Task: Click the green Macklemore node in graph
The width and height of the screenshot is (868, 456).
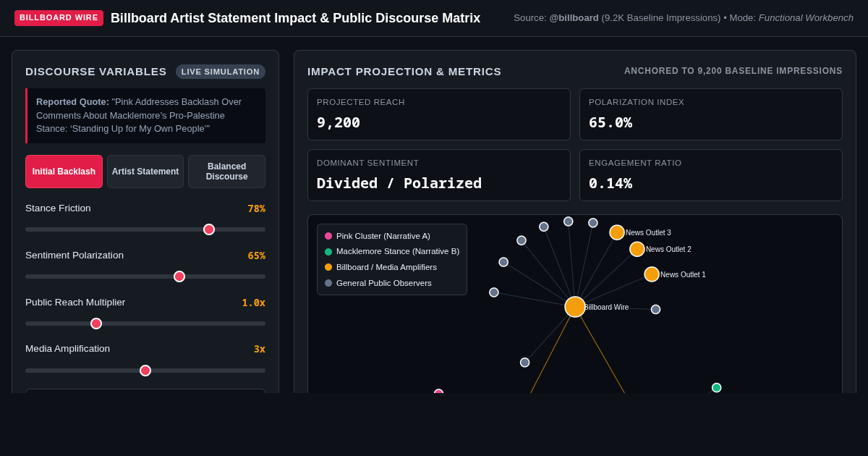Action: (717, 388)
